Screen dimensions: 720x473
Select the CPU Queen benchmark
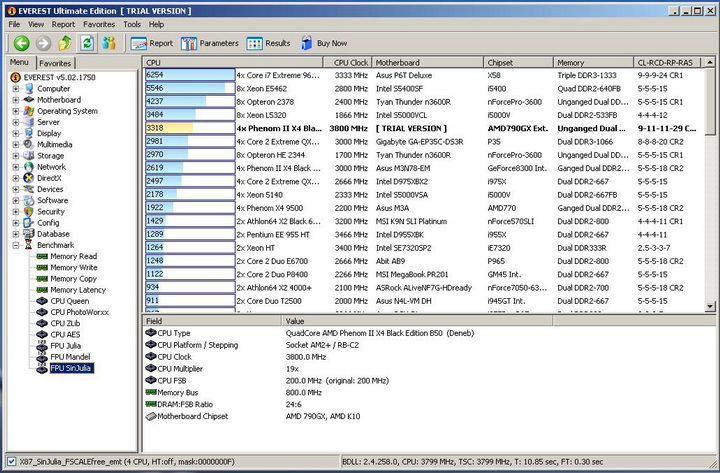click(70, 301)
